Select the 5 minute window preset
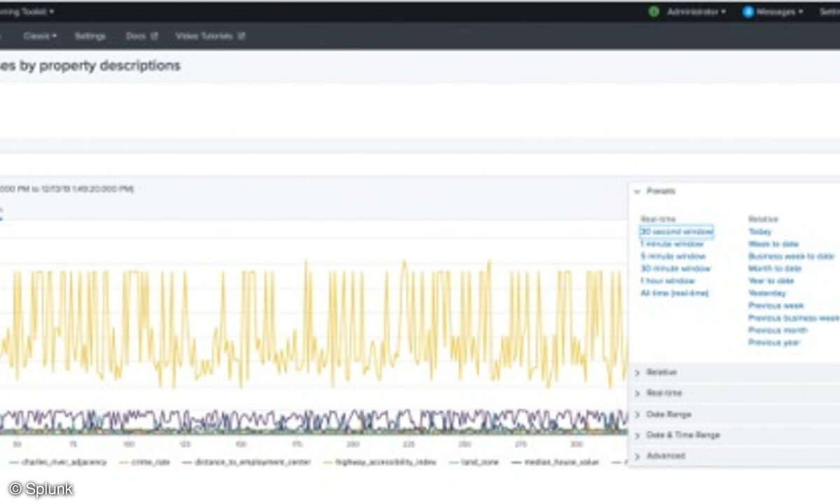Viewport: 840px width, 504px height. click(x=673, y=256)
